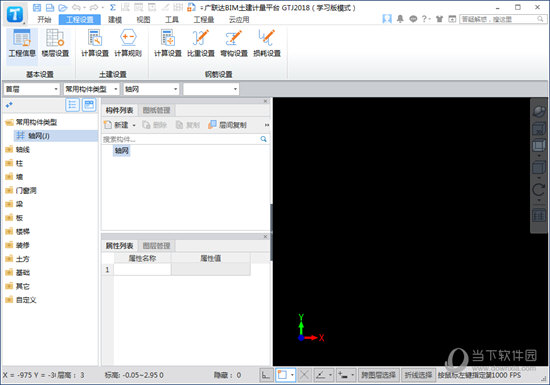
Task: Click the user account avatar icon
Action: 387,19
